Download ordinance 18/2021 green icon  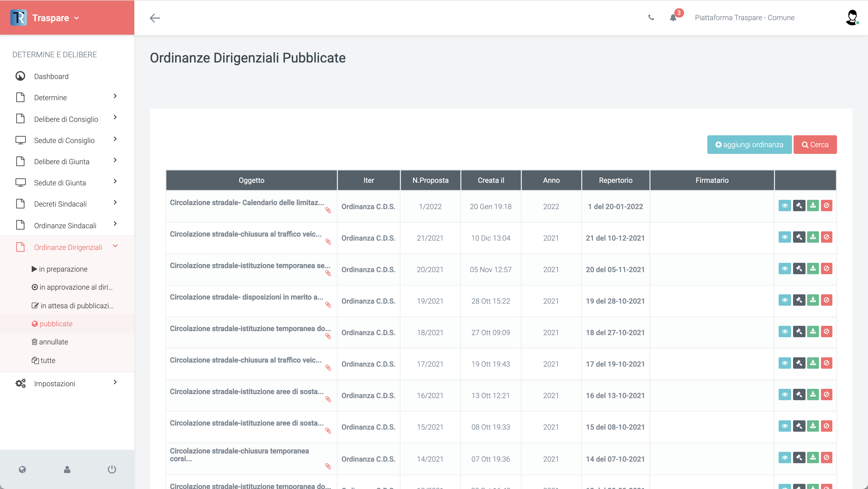(813, 332)
